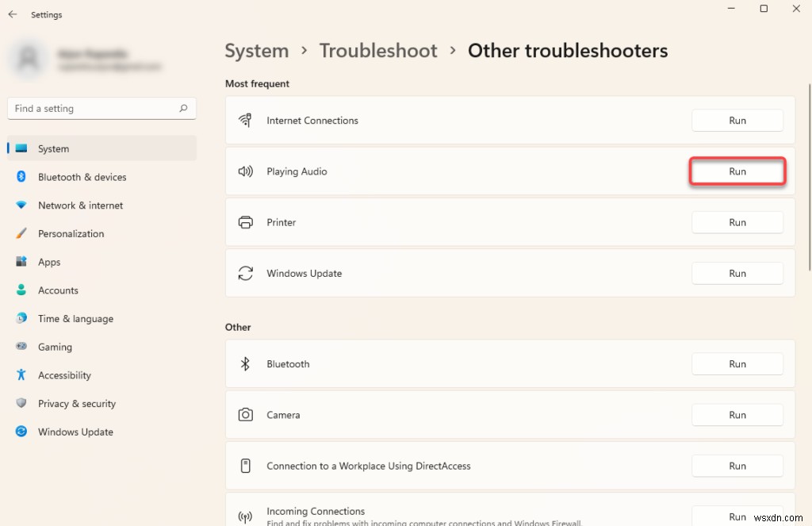Click the vertical scrollbar on the right
Image resolution: width=812 pixels, height=526 pixels.
tap(807, 159)
